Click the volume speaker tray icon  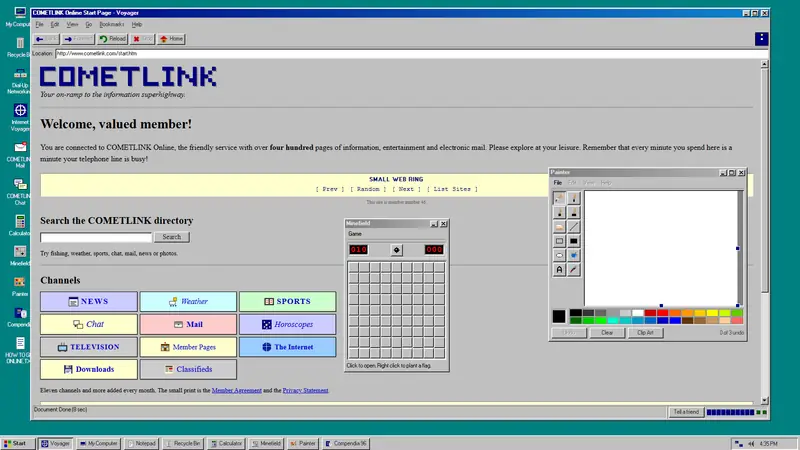tap(751, 443)
